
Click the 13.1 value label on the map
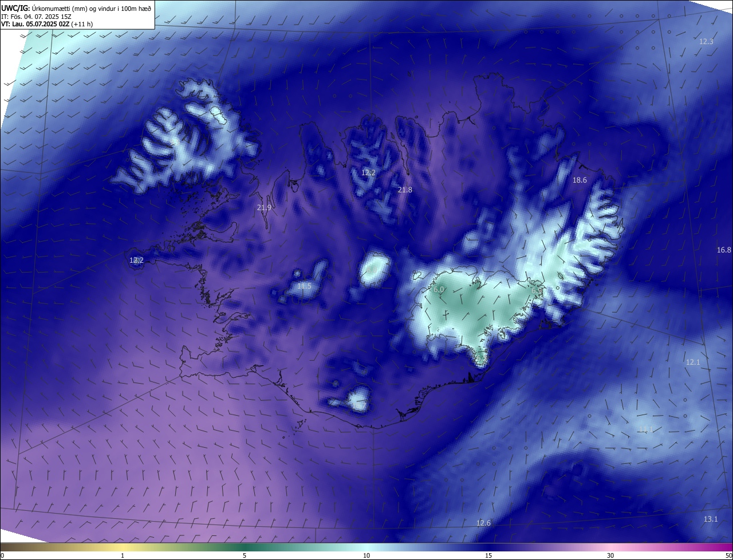tap(710, 519)
